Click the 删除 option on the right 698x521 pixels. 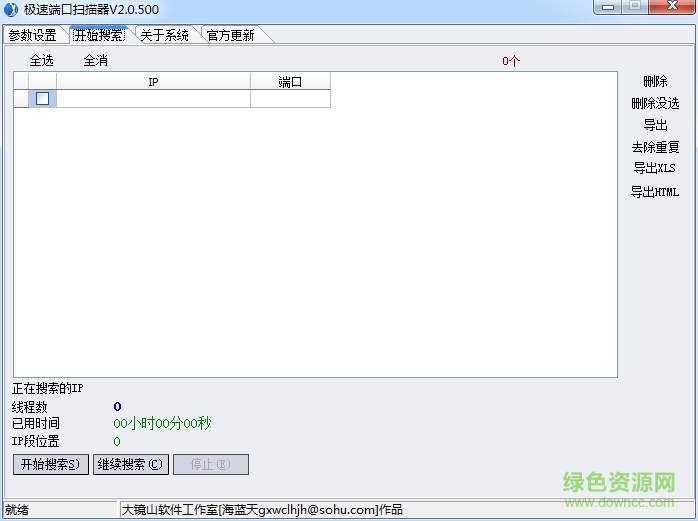[655, 82]
